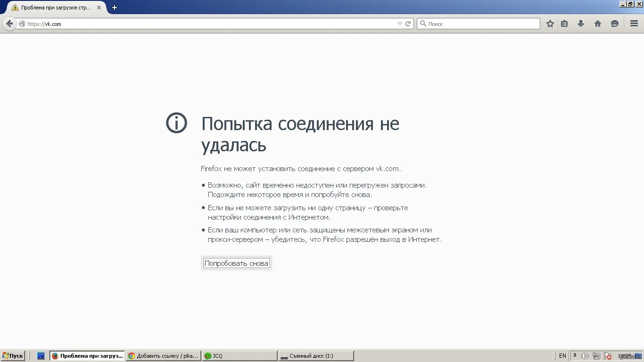Open the URL history dropdown arrow
This screenshot has width=644, height=362.
click(x=400, y=24)
